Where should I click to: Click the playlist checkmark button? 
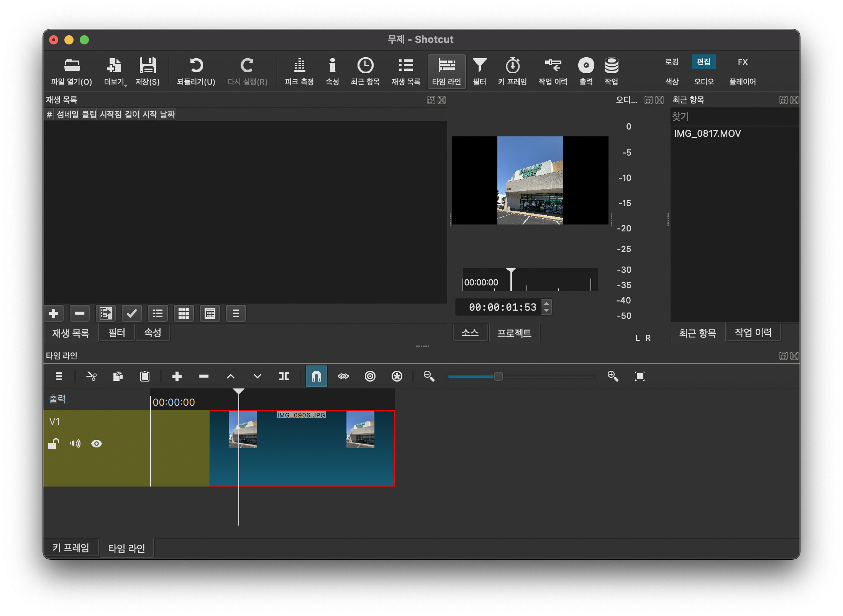(x=132, y=314)
